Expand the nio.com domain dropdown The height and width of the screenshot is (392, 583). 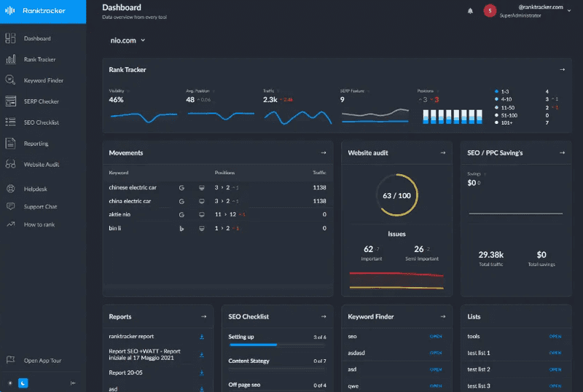click(x=128, y=41)
